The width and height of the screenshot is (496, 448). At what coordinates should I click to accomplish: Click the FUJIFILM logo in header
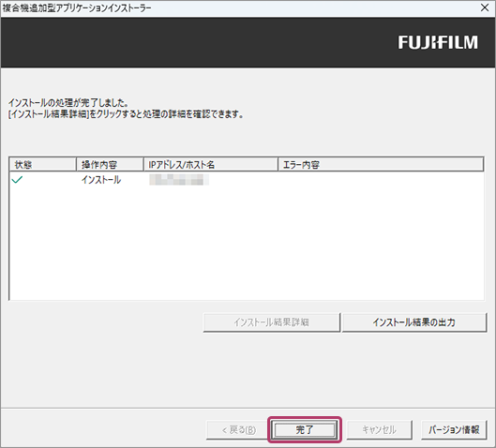pyautogui.click(x=438, y=42)
